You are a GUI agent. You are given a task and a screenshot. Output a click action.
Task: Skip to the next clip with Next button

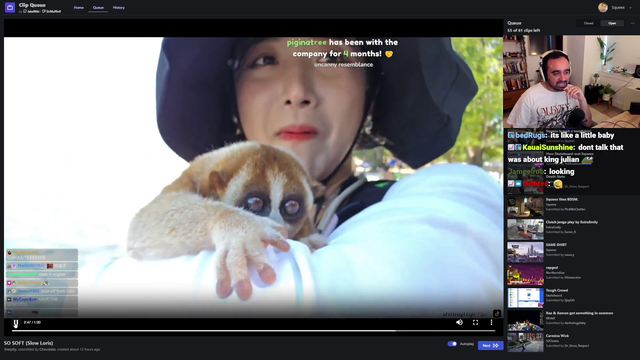point(490,345)
